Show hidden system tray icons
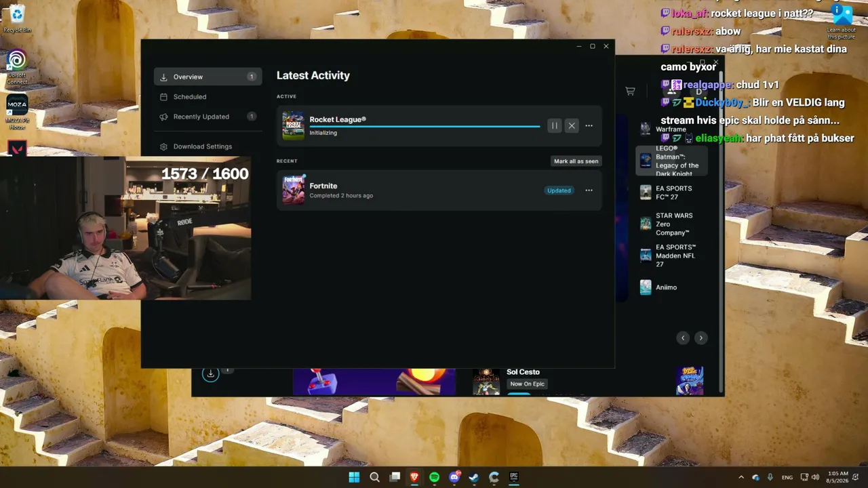Viewport: 868px width, 488px height. tap(741, 477)
